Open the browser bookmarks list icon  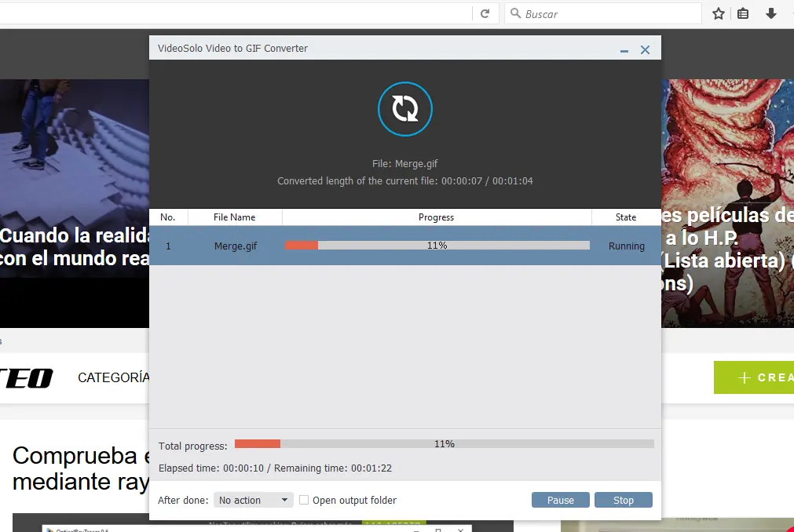pos(743,13)
